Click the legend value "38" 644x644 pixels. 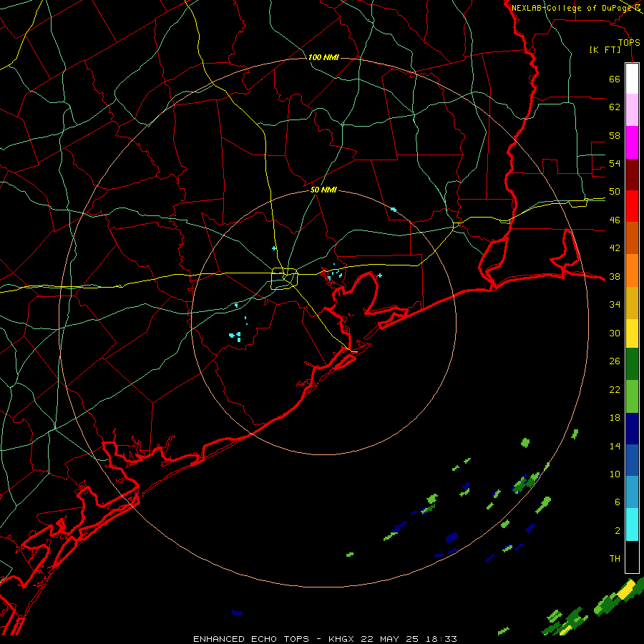615,277
